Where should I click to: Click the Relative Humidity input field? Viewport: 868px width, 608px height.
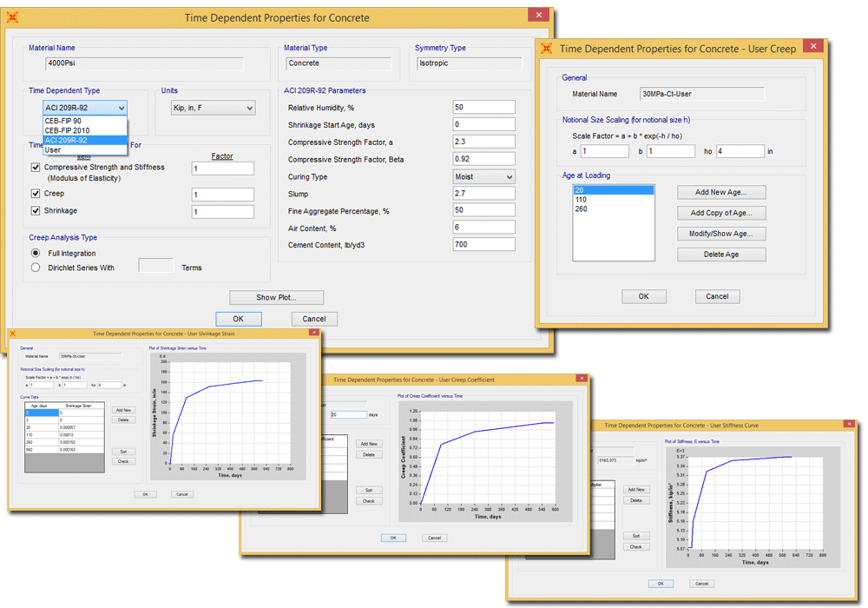click(483, 108)
